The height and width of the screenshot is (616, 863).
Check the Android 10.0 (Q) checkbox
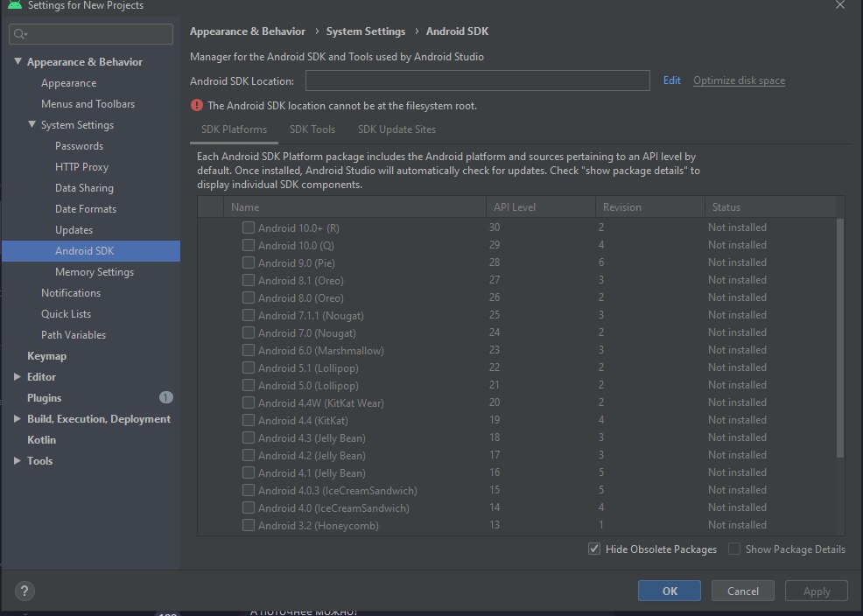(x=249, y=245)
